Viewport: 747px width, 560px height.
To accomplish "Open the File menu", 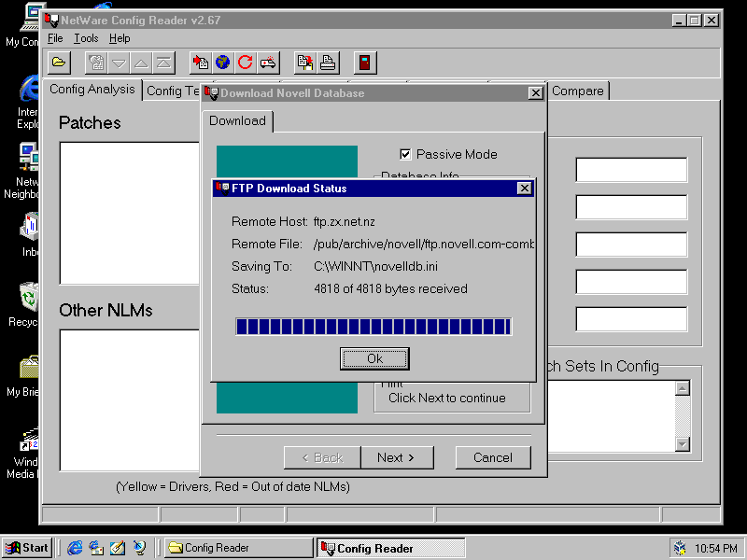I will coord(55,38).
